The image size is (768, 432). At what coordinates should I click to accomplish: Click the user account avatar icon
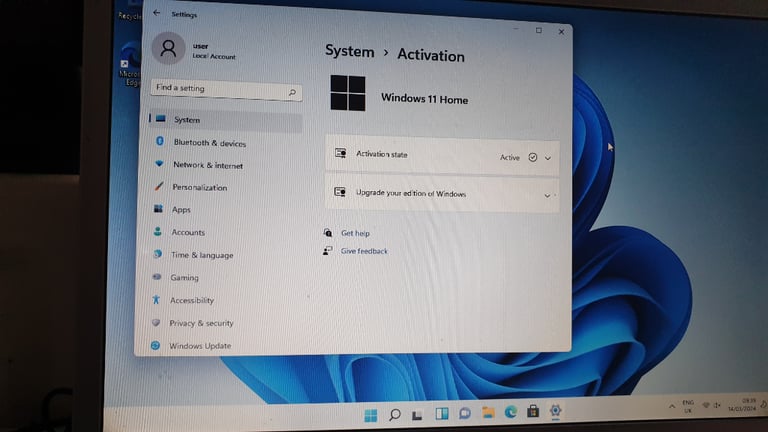click(x=168, y=48)
